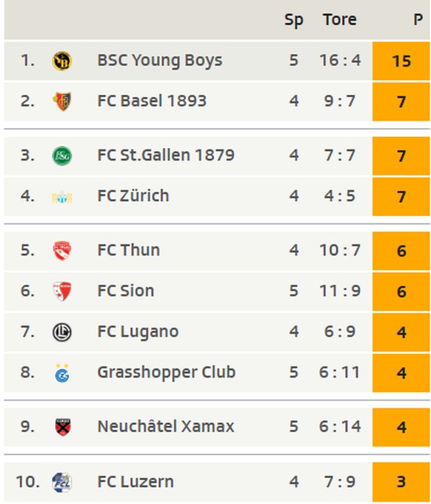Click FC Luzern's orange 3 points cell
The image size is (431, 504).
[x=401, y=482]
